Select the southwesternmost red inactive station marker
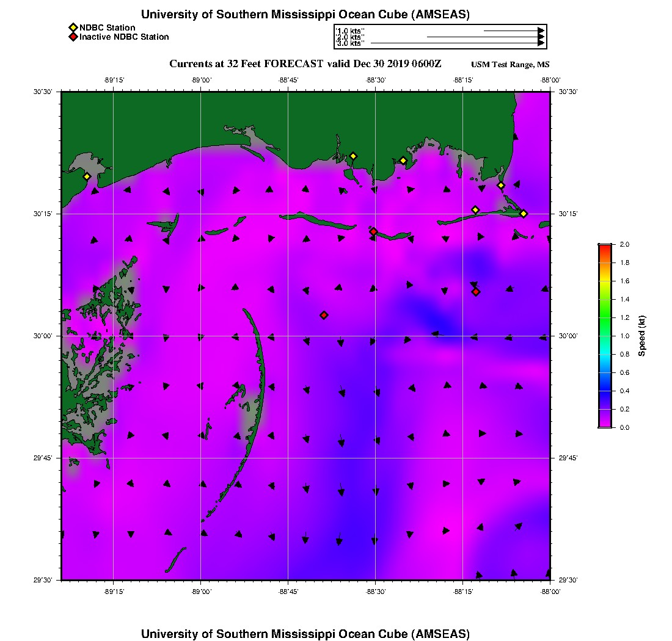Image resolution: width=672 pixels, height=641 pixels. coord(324,315)
